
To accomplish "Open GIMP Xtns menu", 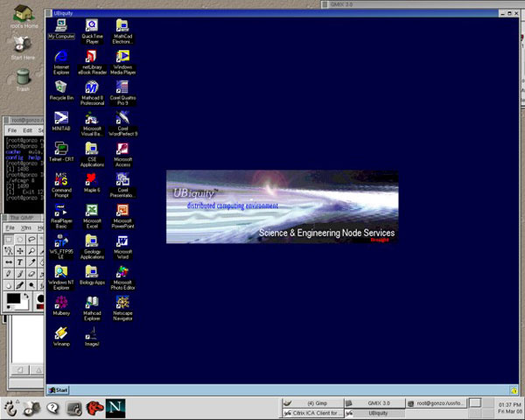I will click(x=25, y=227).
